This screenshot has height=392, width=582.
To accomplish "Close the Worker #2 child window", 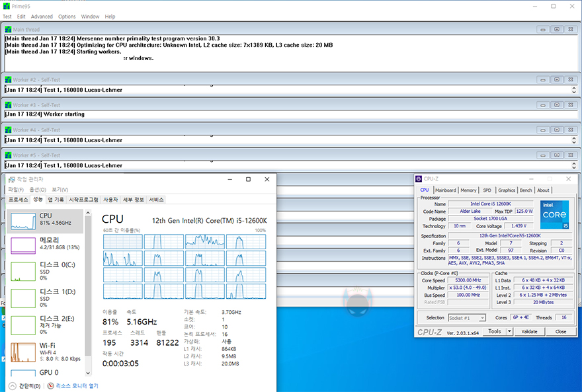I will 571,80.
